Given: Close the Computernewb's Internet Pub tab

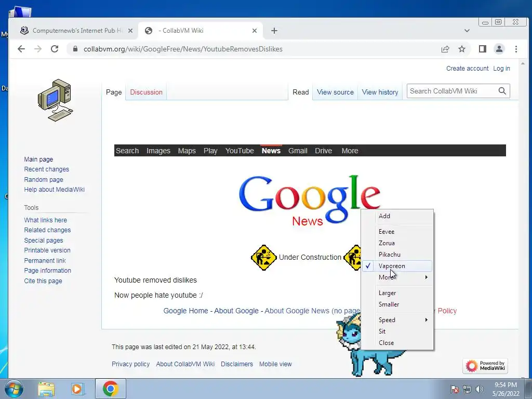Looking at the screenshot, I should point(130,31).
